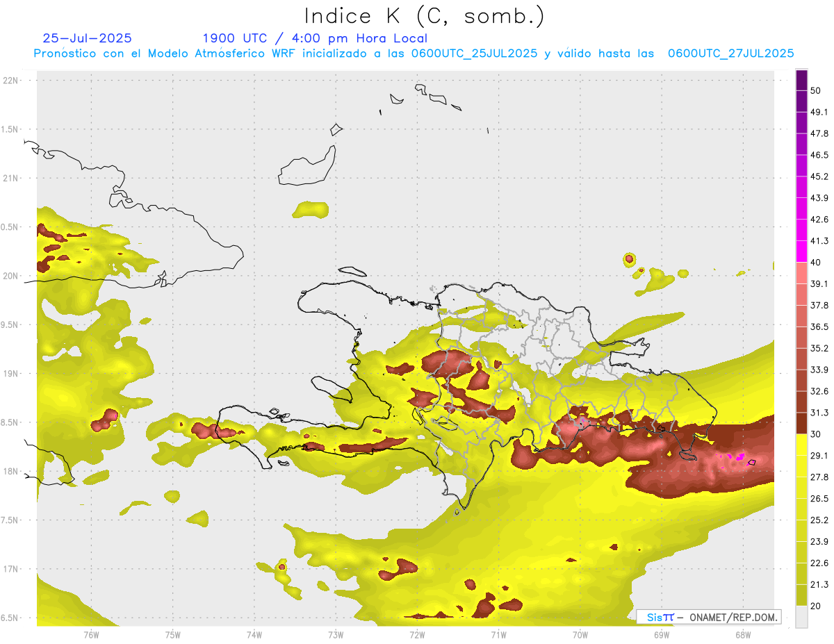Click the olive swatch between 20 and 21.3

point(801,596)
